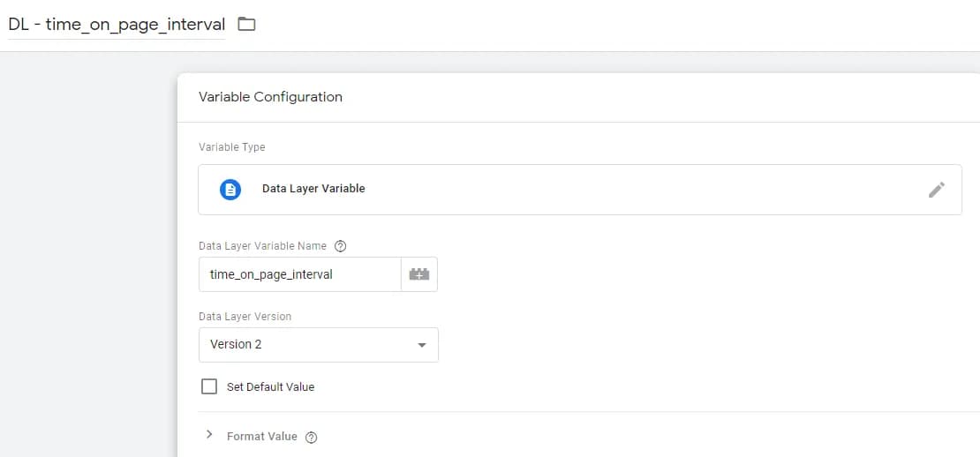This screenshot has height=457, width=980.
Task: Open the help icon next to Format Value
Action: (311, 437)
